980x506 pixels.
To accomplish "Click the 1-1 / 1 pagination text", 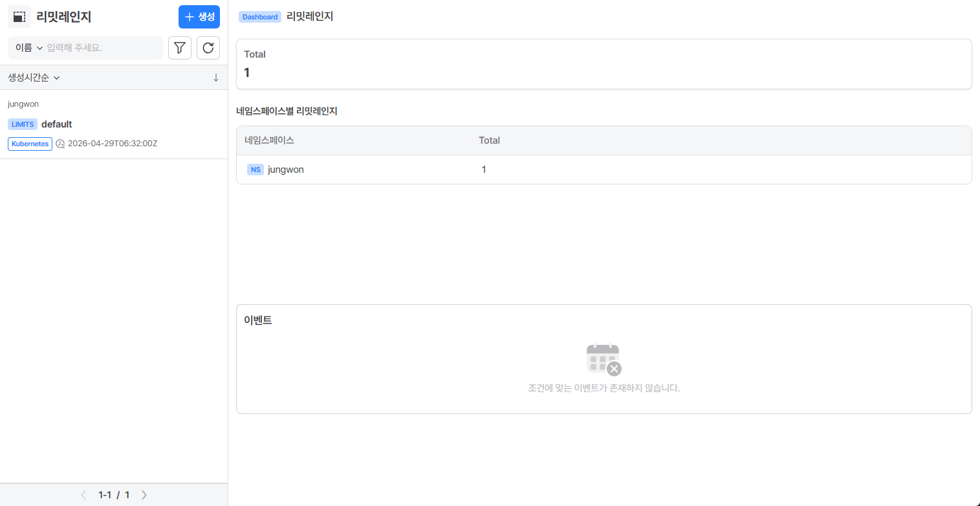I will pos(114,495).
